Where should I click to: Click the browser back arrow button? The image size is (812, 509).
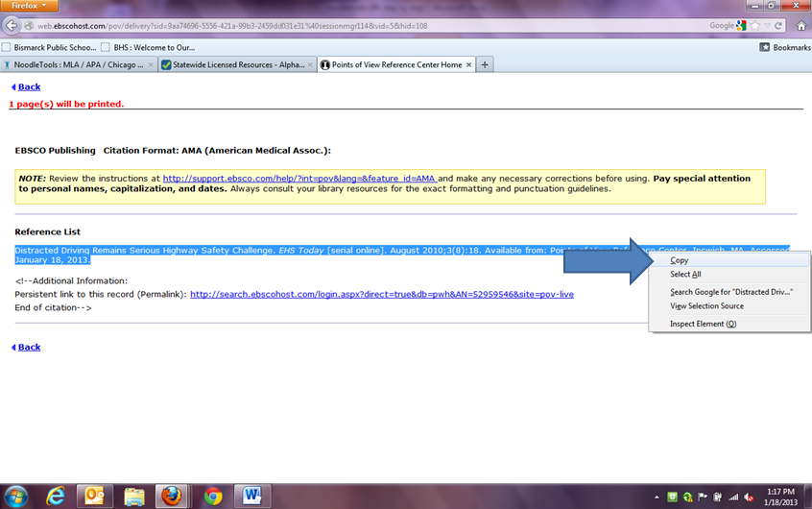pyautogui.click(x=12, y=25)
